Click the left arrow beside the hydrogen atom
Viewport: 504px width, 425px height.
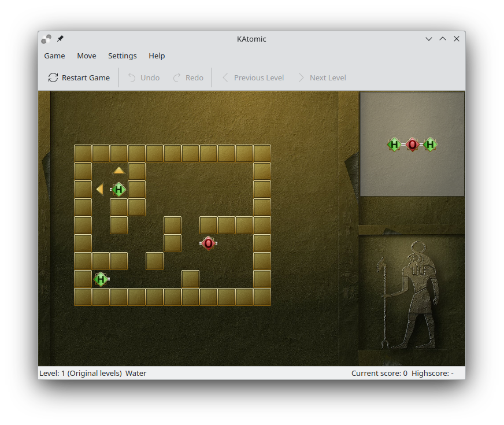click(x=100, y=189)
